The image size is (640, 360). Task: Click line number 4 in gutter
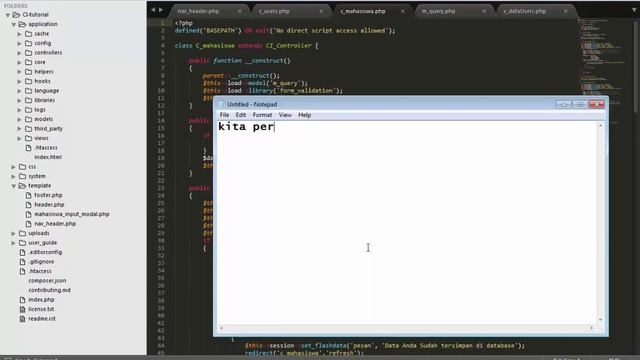click(x=162, y=46)
